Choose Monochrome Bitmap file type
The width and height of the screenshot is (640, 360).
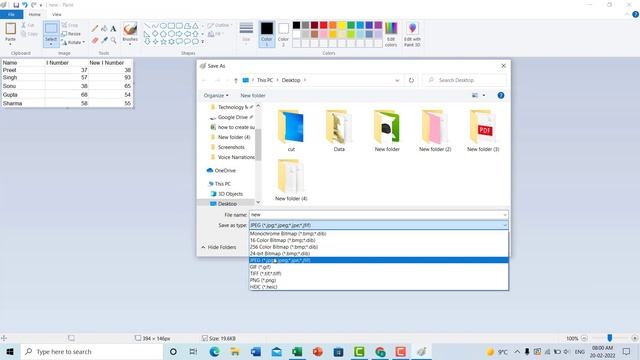[379, 234]
